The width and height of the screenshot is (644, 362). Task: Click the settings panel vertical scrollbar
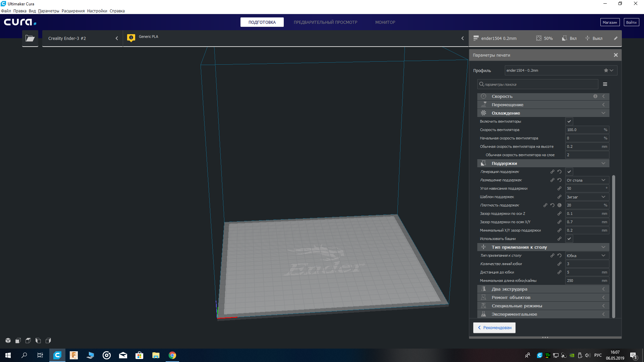tap(613, 246)
